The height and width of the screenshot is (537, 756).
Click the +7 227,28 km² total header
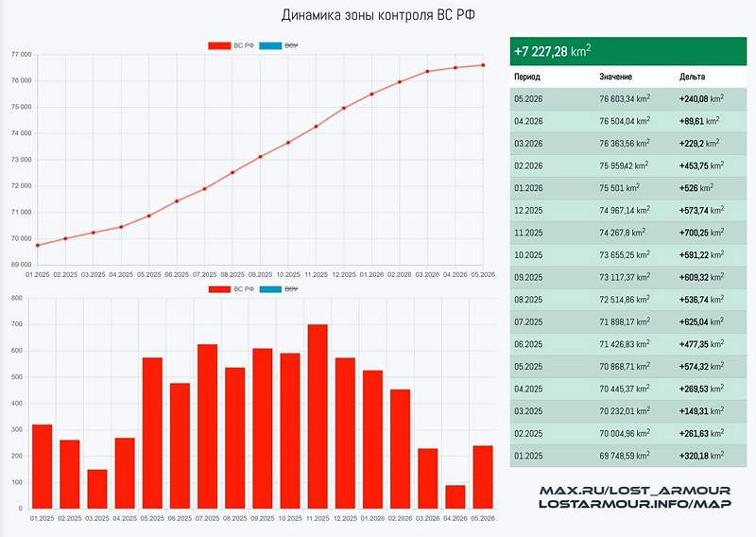(x=628, y=51)
